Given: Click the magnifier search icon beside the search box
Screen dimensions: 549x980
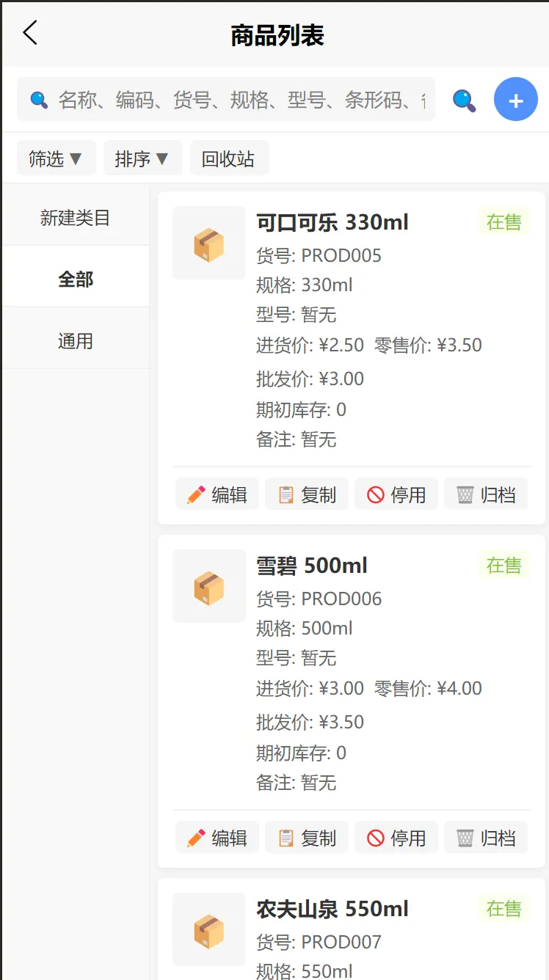Looking at the screenshot, I should pos(464,100).
